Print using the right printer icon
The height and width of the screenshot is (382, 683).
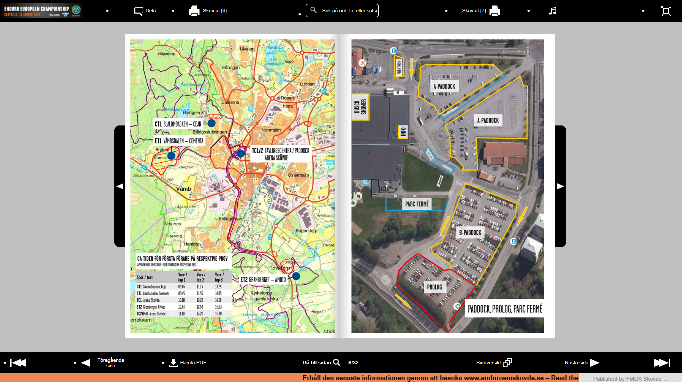pos(494,11)
